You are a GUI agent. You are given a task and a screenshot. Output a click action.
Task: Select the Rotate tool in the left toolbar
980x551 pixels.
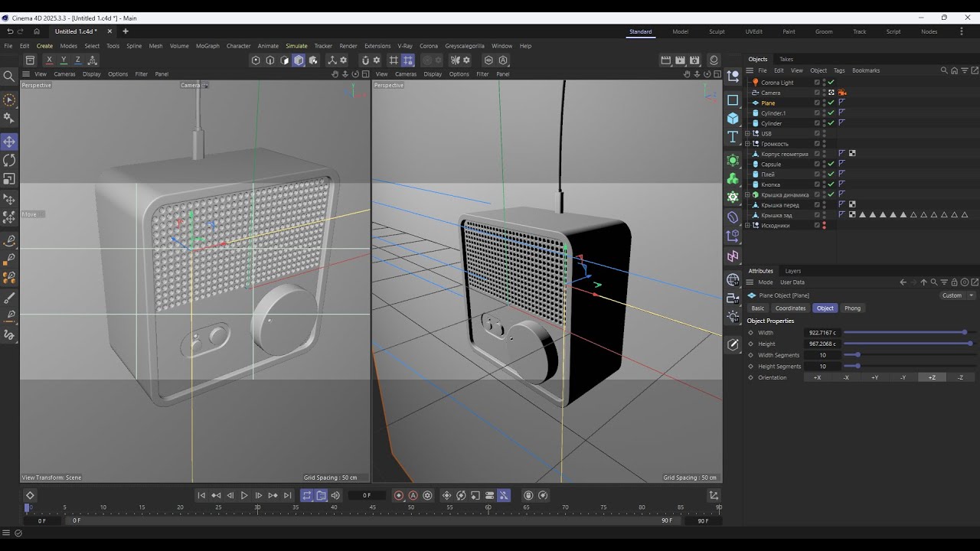click(9, 160)
